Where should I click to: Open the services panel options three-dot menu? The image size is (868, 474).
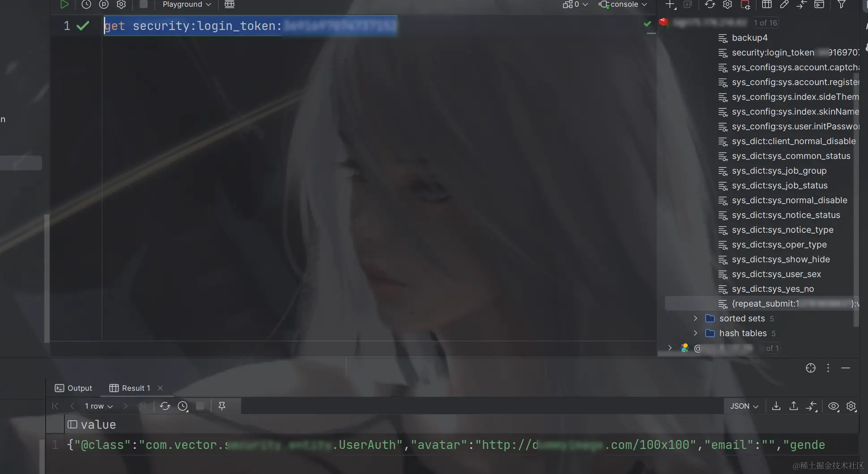pyautogui.click(x=828, y=368)
